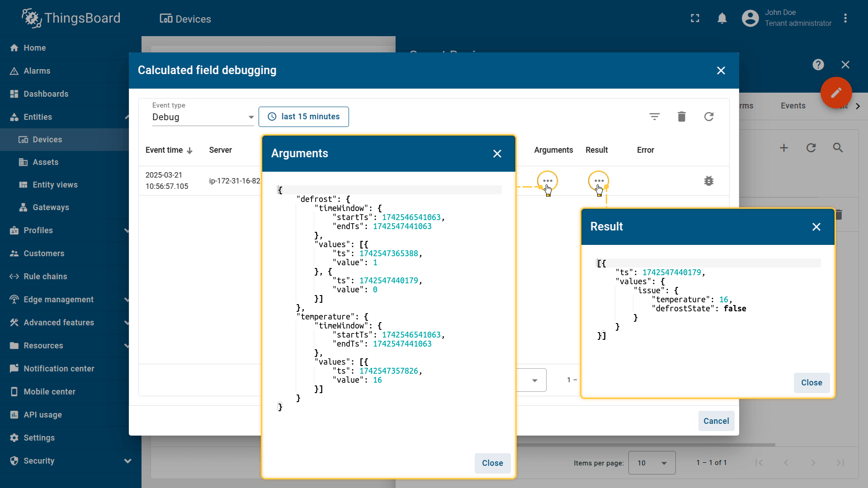
Task: Click Close in the Arguments popup
Action: pyautogui.click(x=492, y=463)
